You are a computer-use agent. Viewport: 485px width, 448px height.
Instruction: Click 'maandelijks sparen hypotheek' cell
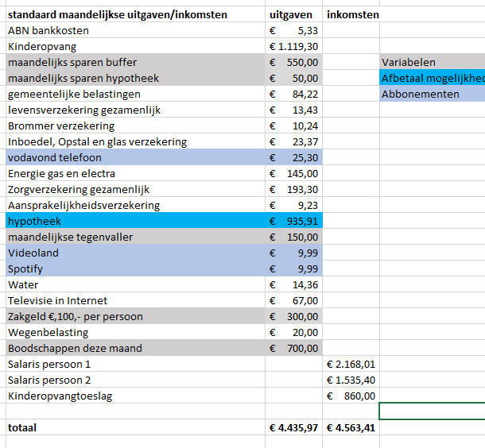135,78
